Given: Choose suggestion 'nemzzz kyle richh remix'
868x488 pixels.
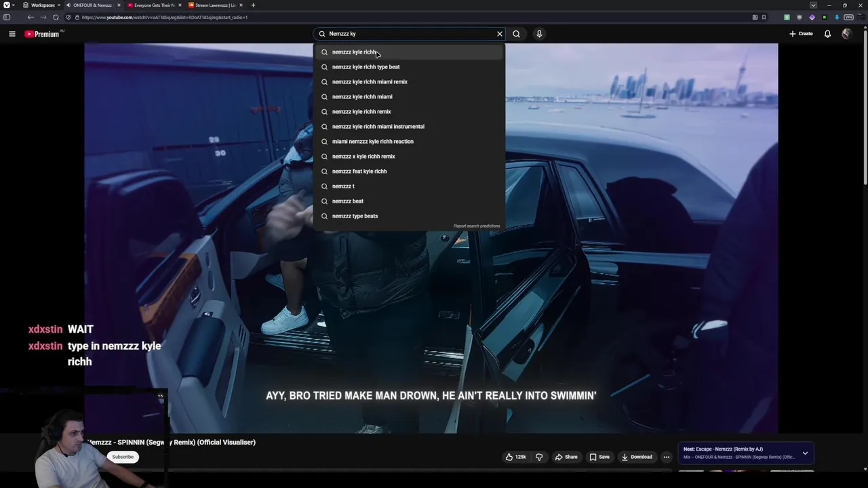Looking at the screenshot, I should (x=409, y=112).
